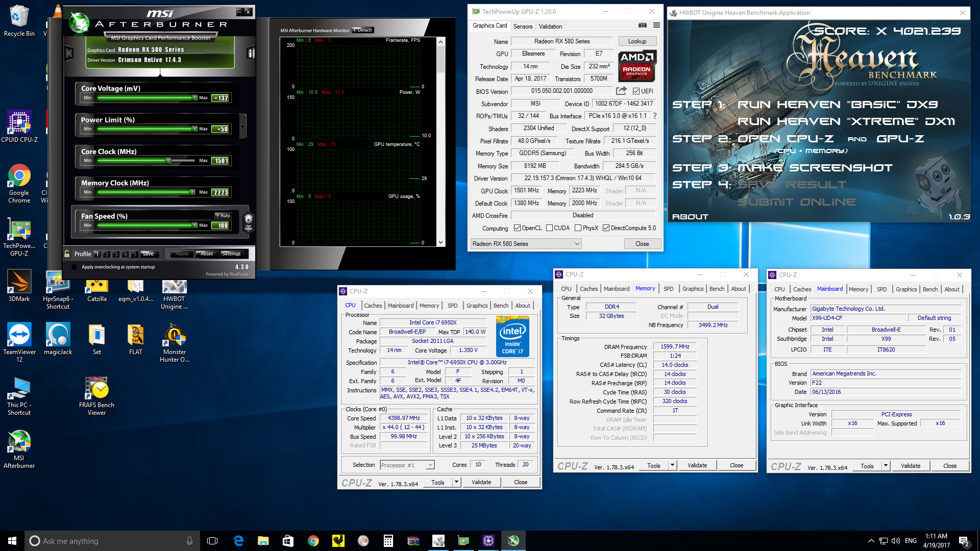
Task: Open GPU selection dropdown in GPU-Z
Action: [526, 244]
